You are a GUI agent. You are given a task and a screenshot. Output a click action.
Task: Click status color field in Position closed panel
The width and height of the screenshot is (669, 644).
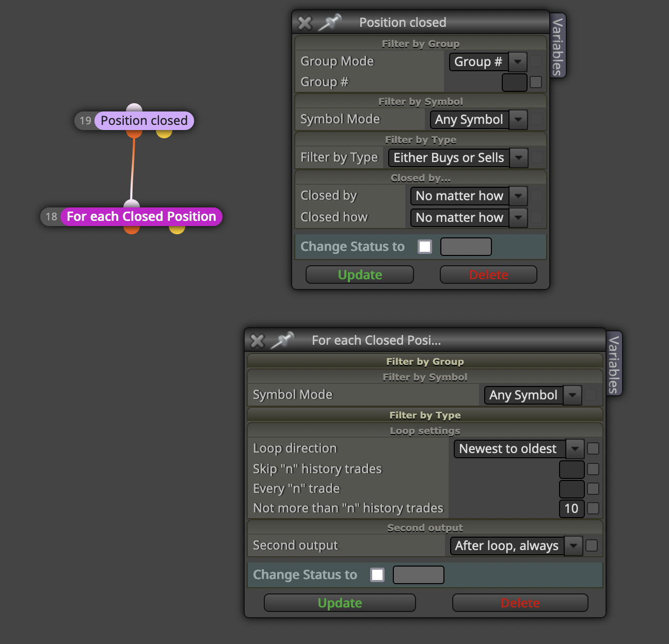(x=466, y=247)
